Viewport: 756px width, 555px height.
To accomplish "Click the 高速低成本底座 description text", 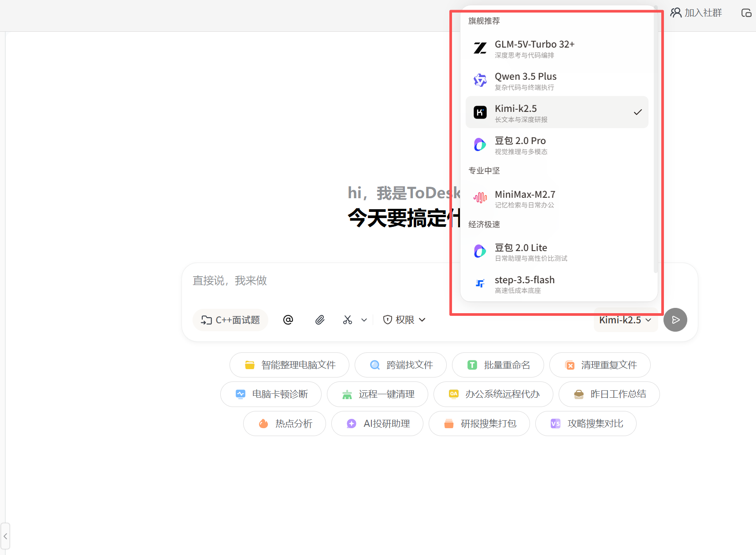I will coord(518,291).
